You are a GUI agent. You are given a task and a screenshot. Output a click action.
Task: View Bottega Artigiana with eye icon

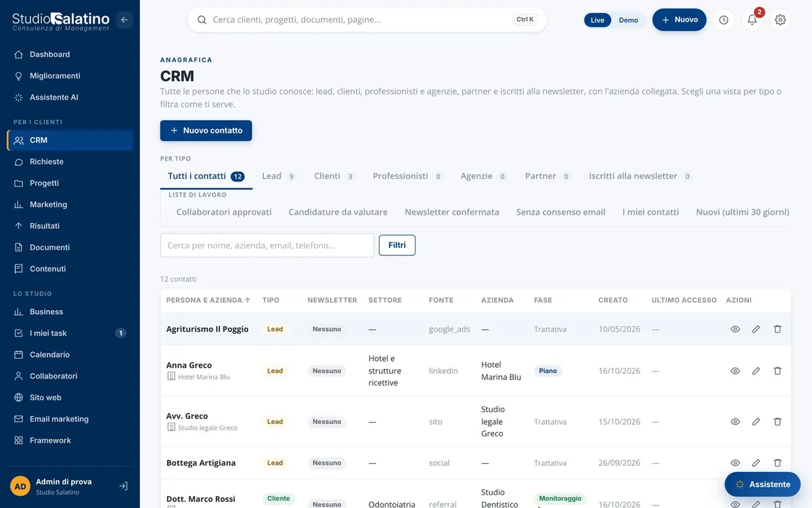[x=735, y=463]
